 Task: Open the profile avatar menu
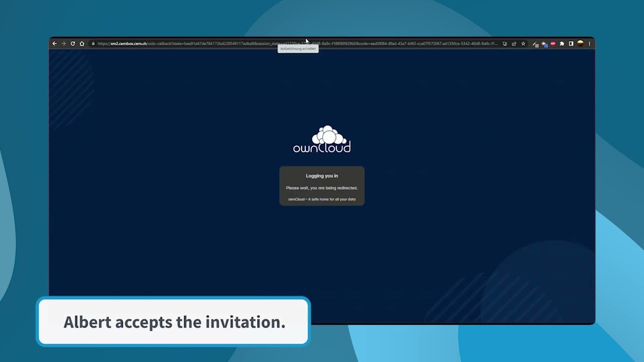click(x=580, y=44)
